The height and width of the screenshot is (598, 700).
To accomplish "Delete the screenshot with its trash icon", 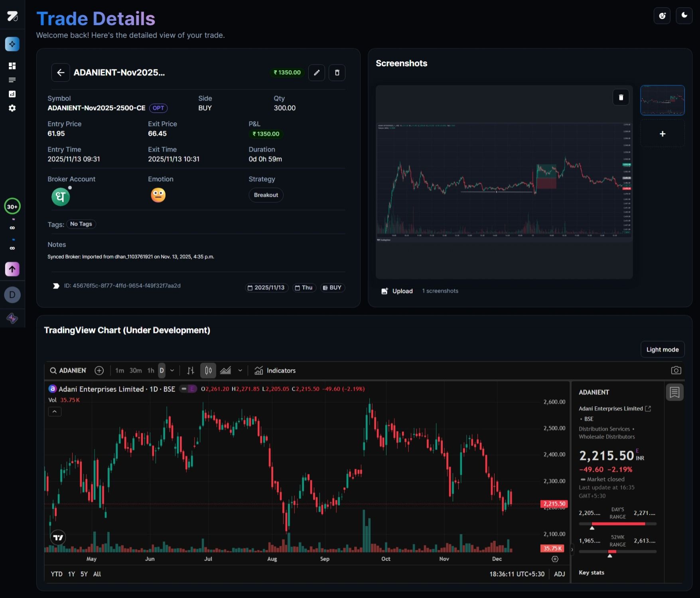I will click(621, 97).
